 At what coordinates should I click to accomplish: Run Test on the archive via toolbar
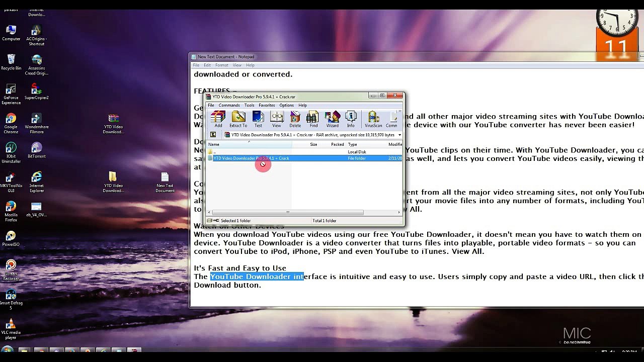[x=258, y=119]
